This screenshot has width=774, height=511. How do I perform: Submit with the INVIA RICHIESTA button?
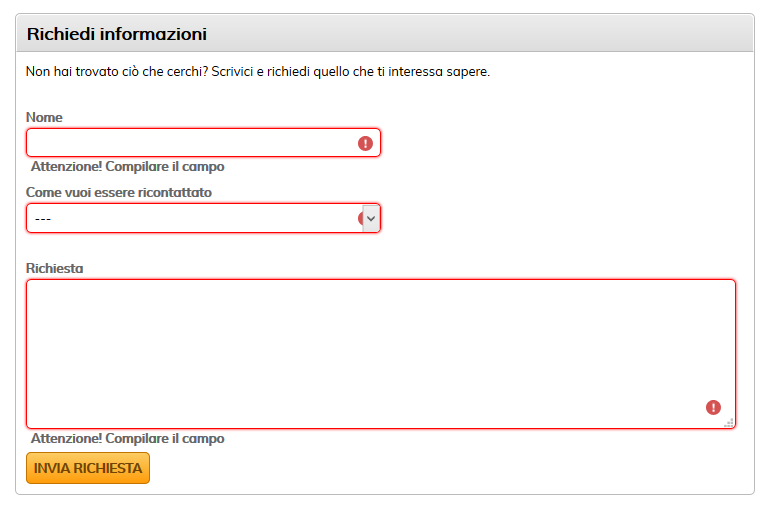click(88, 468)
